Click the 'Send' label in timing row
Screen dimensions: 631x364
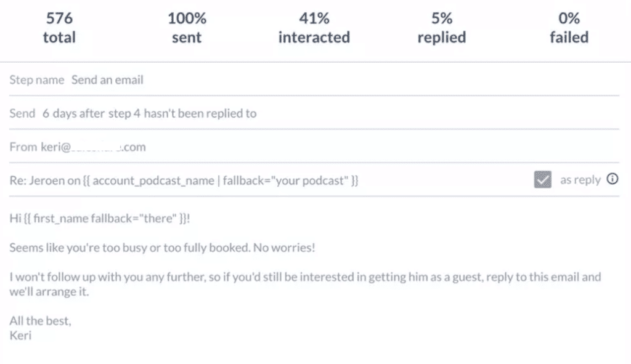pos(23,113)
